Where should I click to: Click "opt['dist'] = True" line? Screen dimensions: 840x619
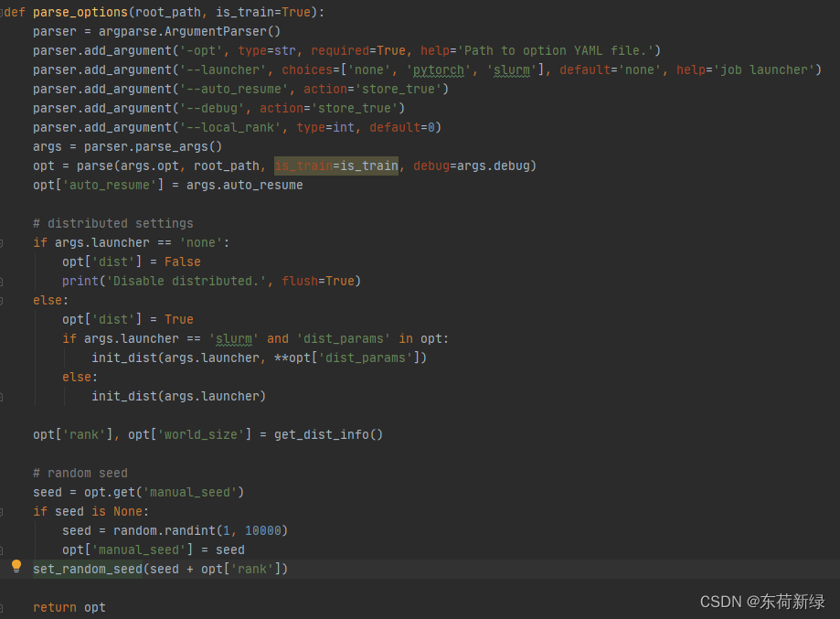127,319
